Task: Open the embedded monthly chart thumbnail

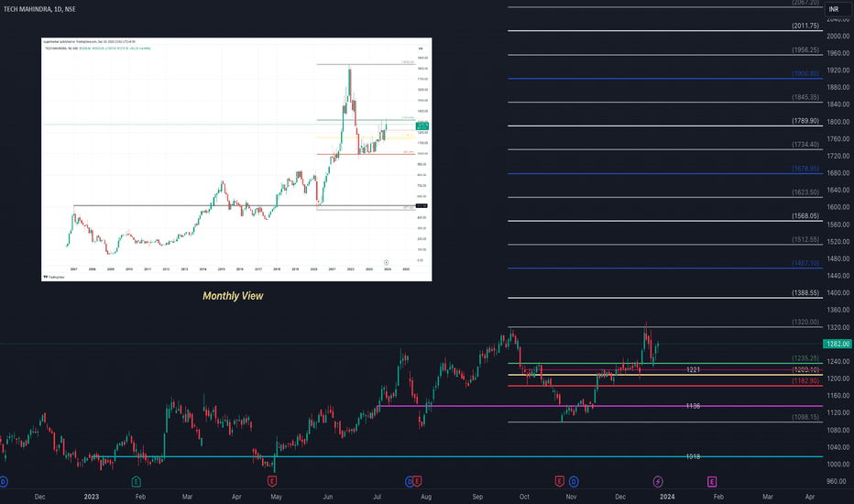Action: pyautogui.click(x=236, y=159)
